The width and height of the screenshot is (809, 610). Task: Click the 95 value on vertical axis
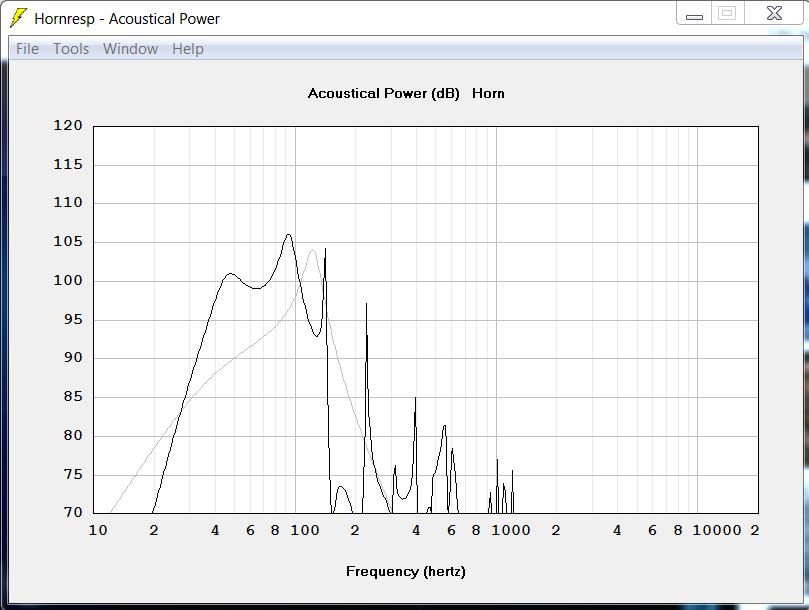73,319
